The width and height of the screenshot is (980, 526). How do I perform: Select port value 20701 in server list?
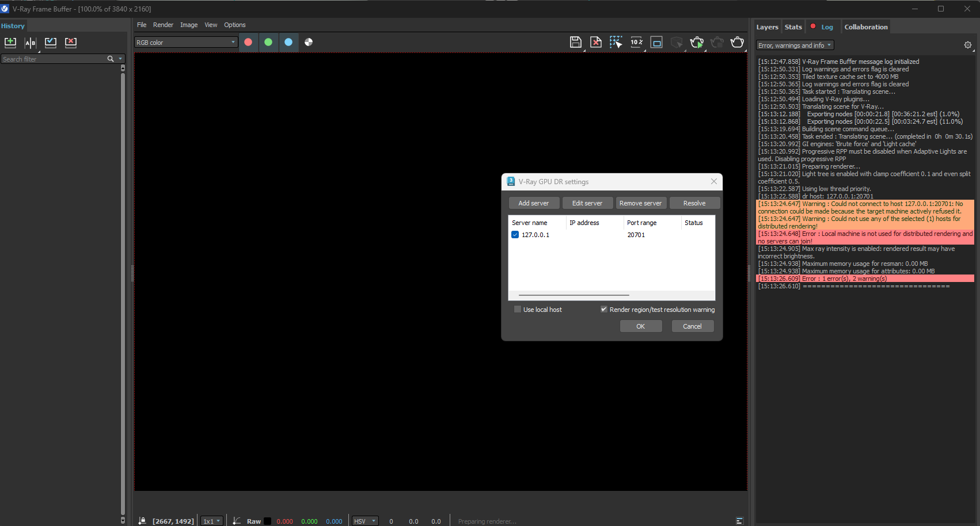tap(636, 235)
